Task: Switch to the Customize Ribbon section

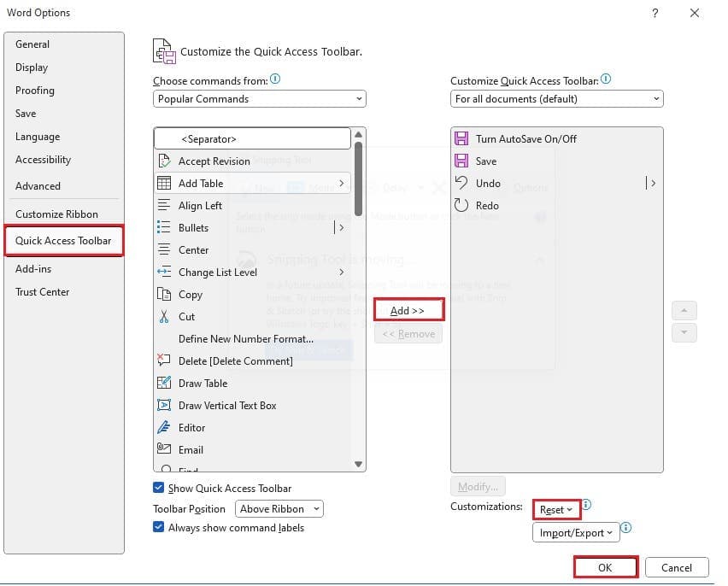Action: pos(56,214)
